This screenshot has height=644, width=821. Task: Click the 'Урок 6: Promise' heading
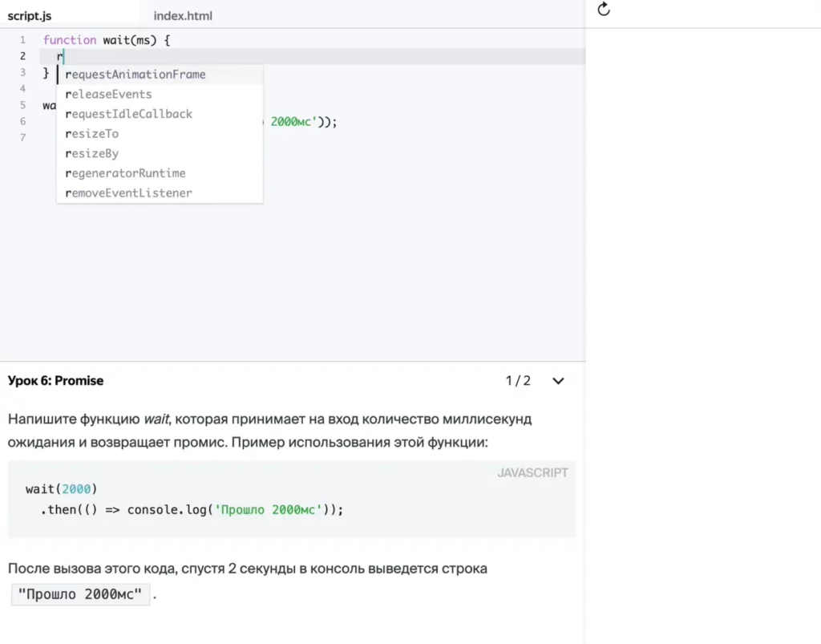click(55, 381)
